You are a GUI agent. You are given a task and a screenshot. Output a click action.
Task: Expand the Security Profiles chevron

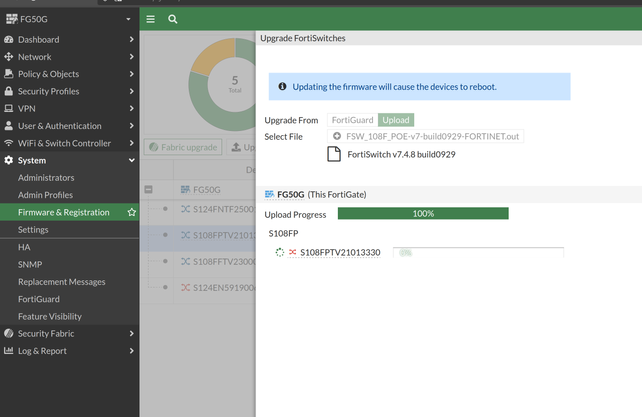tap(131, 91)
